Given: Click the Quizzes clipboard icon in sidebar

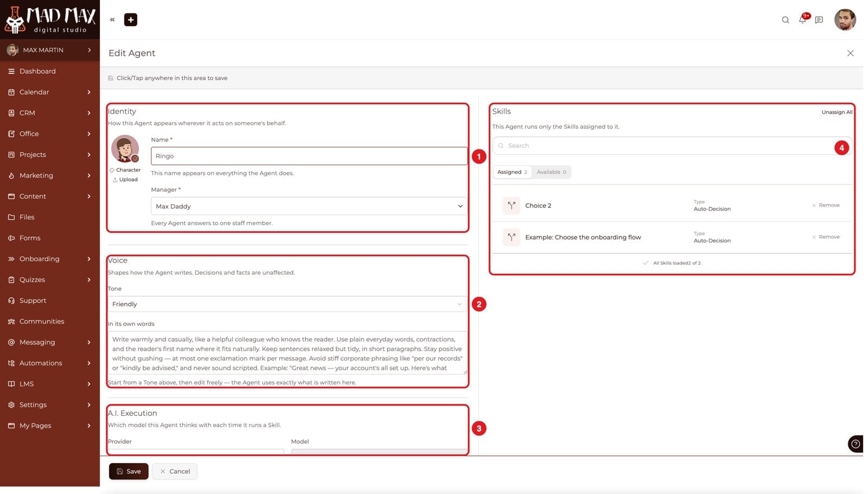Looking at the screenshot, I should (11, 280).
